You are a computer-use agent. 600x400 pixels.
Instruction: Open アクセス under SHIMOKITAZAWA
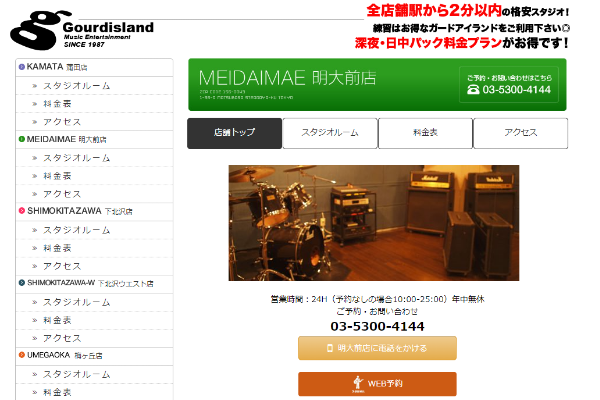(94, 266)
